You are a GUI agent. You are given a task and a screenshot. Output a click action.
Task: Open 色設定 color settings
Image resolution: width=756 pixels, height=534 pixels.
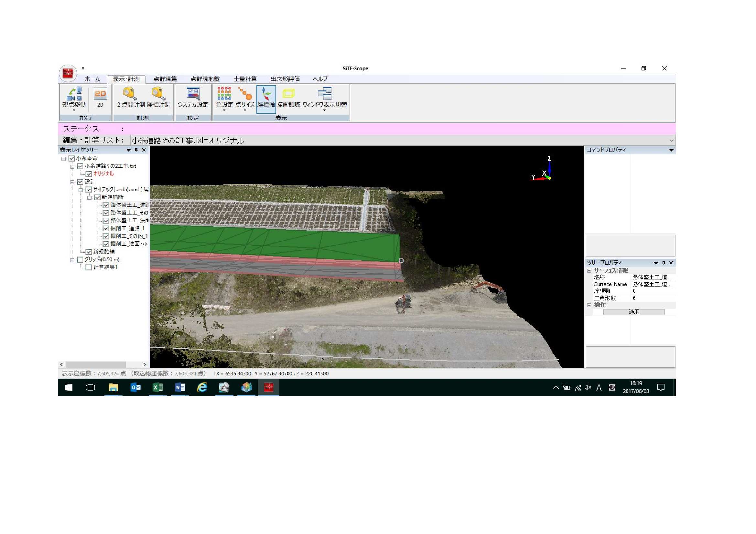pyautogui.click(x=224, y=94)
